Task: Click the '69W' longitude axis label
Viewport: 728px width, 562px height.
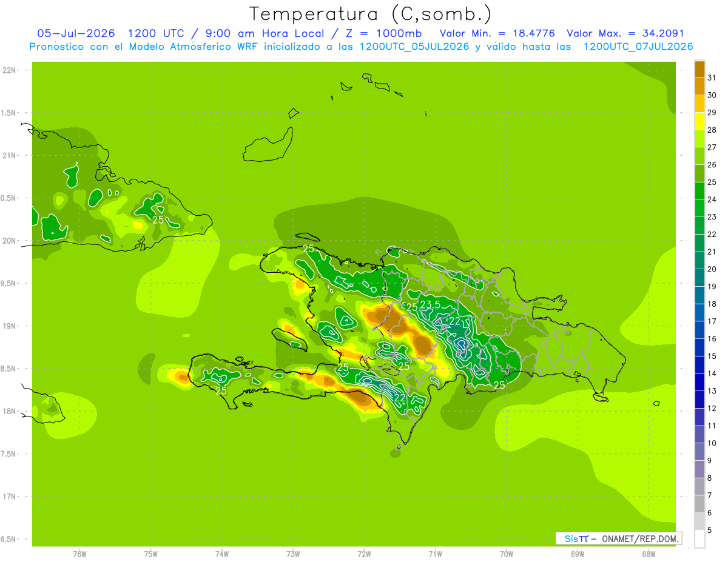Action: 578,554
